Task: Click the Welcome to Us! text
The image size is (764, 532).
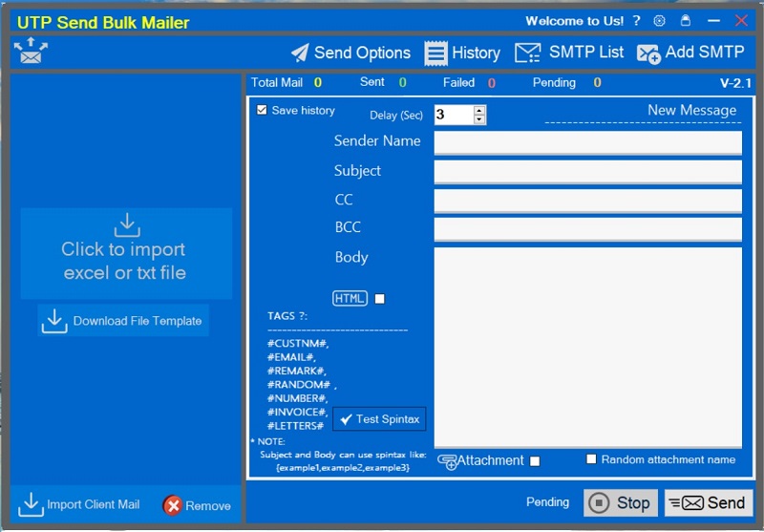Action: click(x=575, y=21)
